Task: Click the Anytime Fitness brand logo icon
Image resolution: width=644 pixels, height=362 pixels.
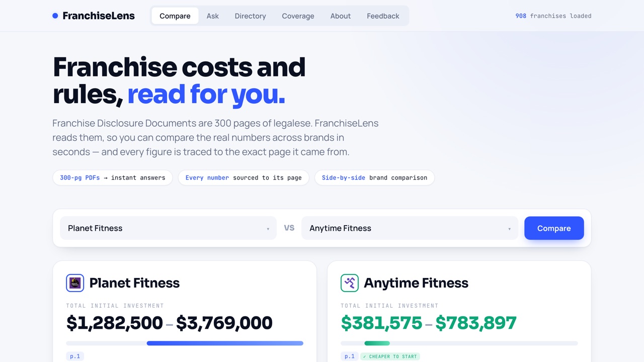Action: point(350,283)
